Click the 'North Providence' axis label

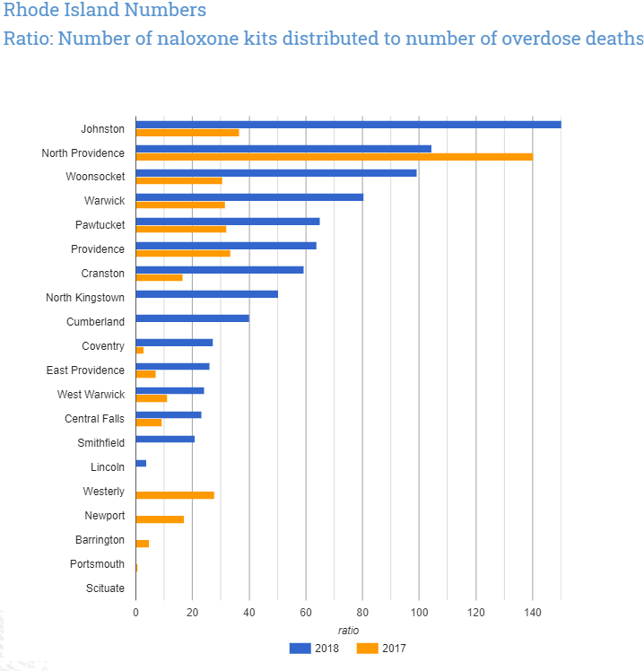coord(83,153)
